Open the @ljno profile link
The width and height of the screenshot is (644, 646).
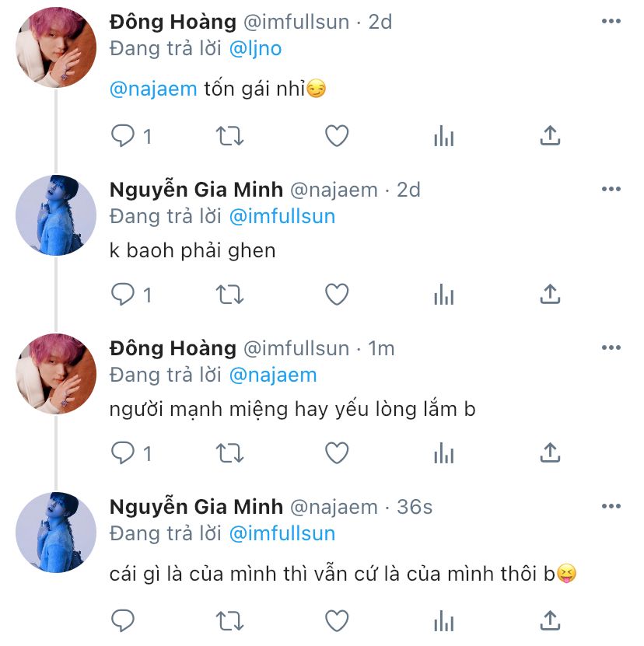click(256, 48)
